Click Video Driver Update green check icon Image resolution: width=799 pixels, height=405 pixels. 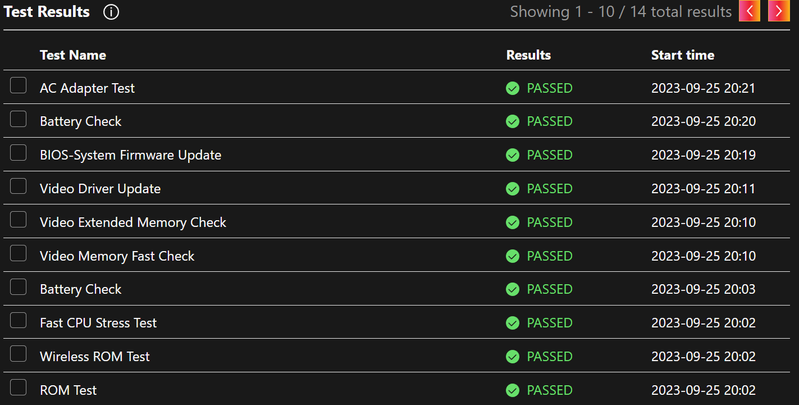(513, 188)
